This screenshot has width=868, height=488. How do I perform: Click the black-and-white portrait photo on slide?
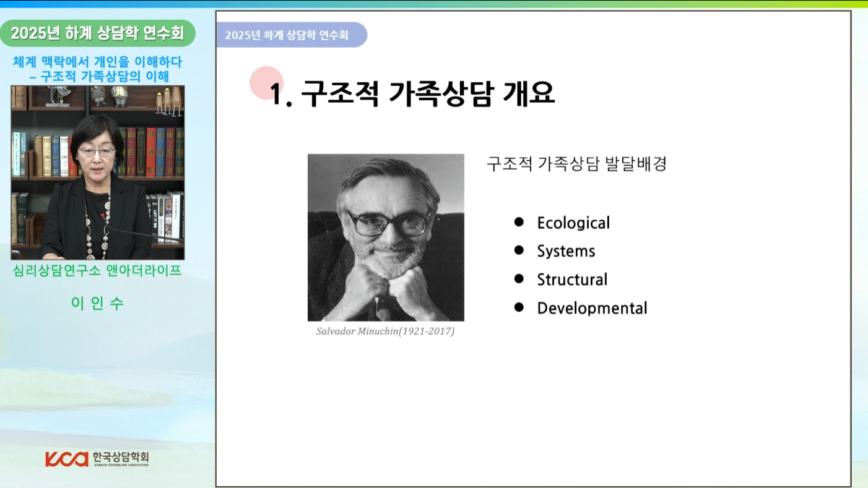click(386, 238)
